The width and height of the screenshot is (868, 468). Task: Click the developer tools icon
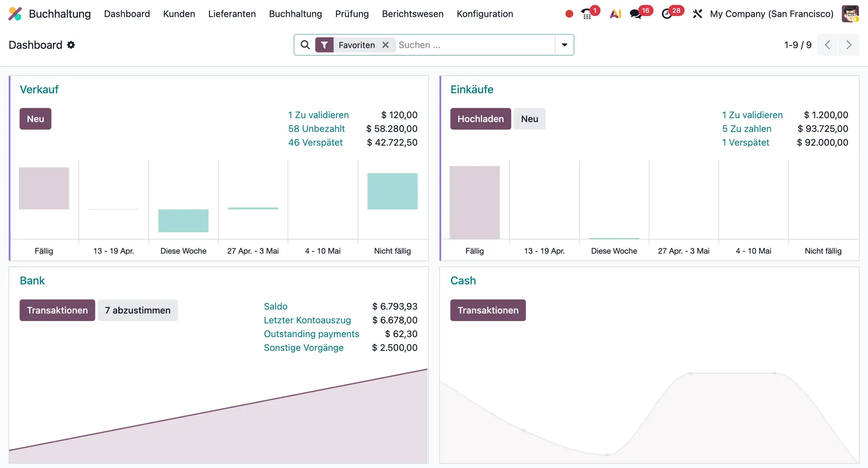[x=698, y=14]
